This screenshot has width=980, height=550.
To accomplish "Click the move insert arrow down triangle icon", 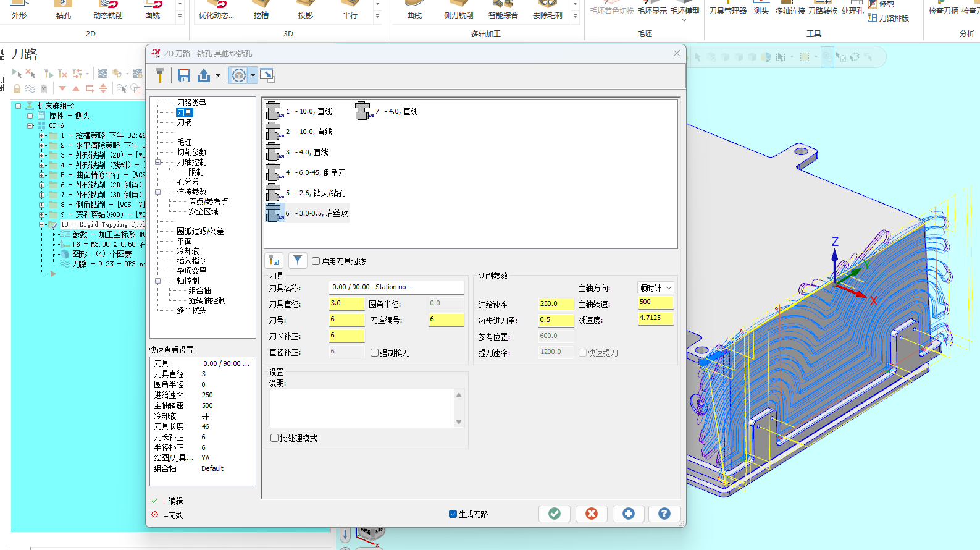I will [x=62, y=88].
